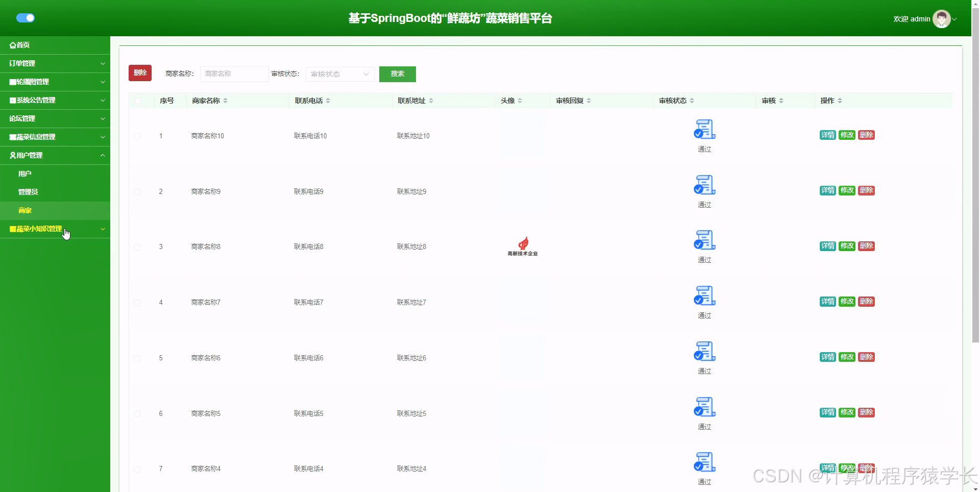Check the select-all checkbox in table header
This screenshot has width=980, height=492.
(x=137, y=101)
